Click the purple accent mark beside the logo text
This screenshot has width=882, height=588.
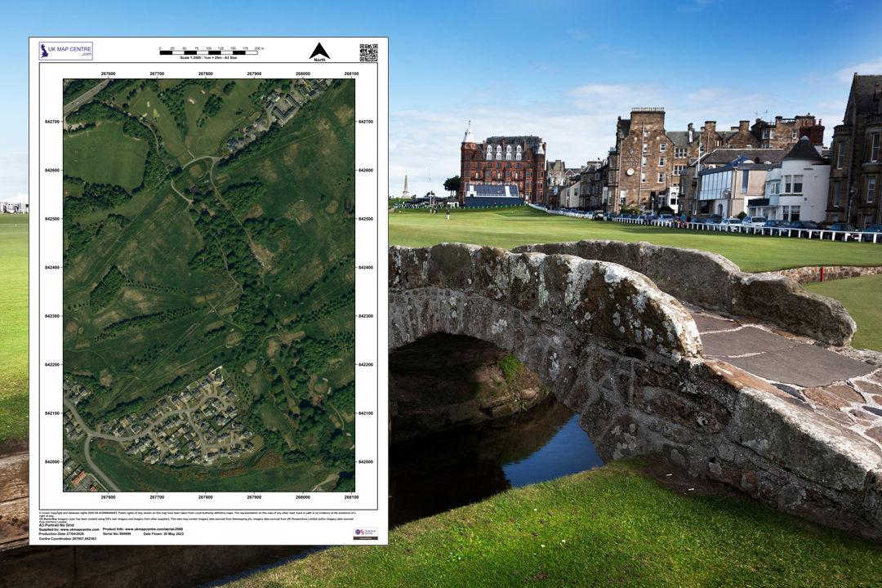click(87, 54)
